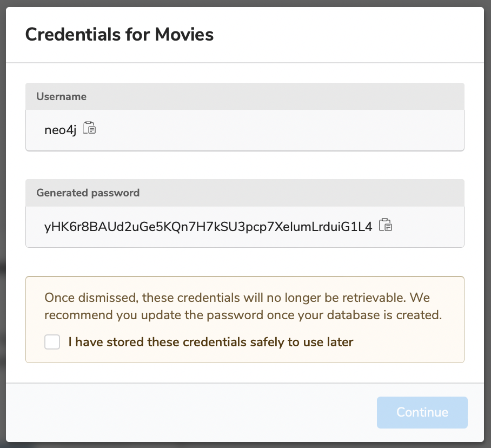Copy the neo4j username to clipboard
The image size is (491, 448).
pos(89,128)
